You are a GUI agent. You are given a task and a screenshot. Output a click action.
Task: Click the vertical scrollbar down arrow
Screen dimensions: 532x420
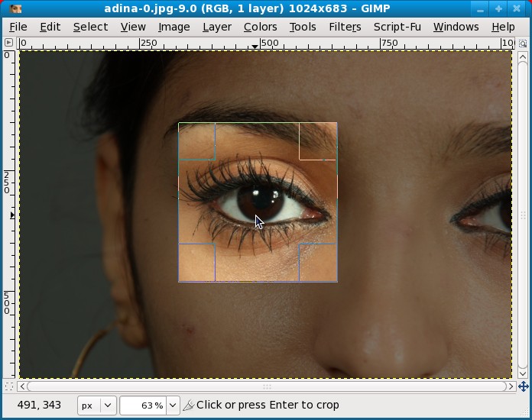click(523, 373)
